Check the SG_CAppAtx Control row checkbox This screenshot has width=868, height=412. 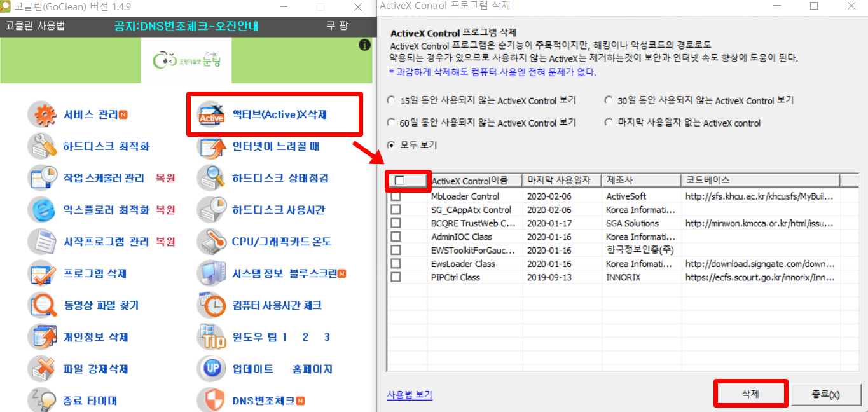tap(396, 210)
